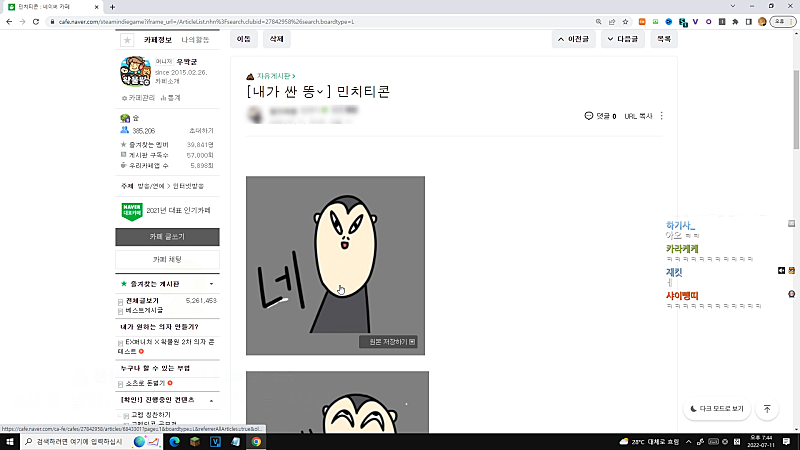Click the address bar URL field

(321, 22)
